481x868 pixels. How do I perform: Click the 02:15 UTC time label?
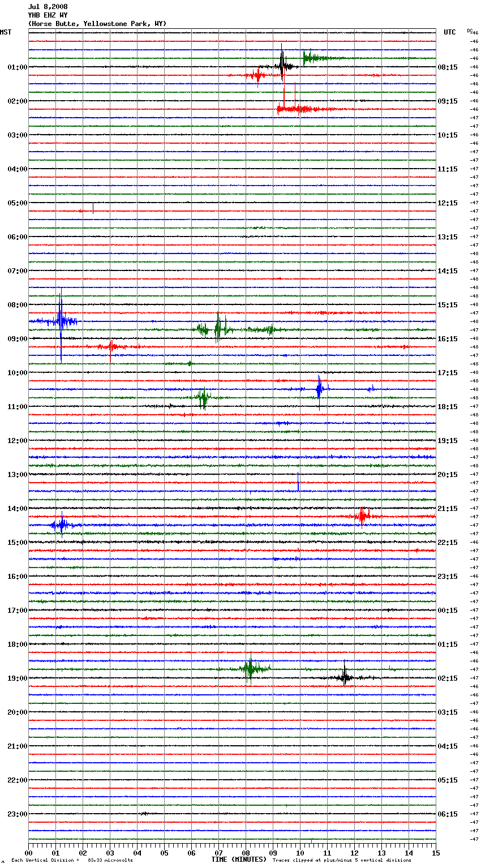pos(448,678)
